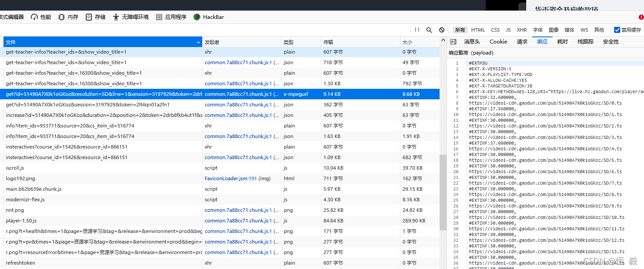
Task: Open the request blocking icon
Action: [442, 30]
